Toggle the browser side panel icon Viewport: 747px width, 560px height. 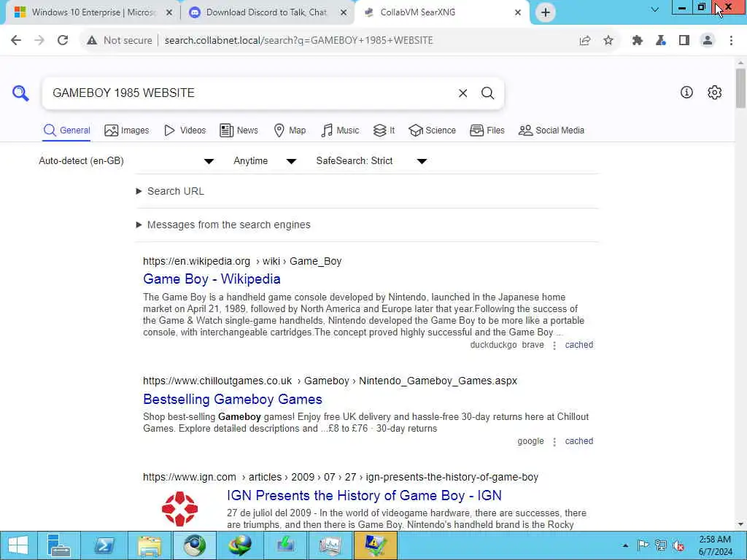tap(684, 41)
